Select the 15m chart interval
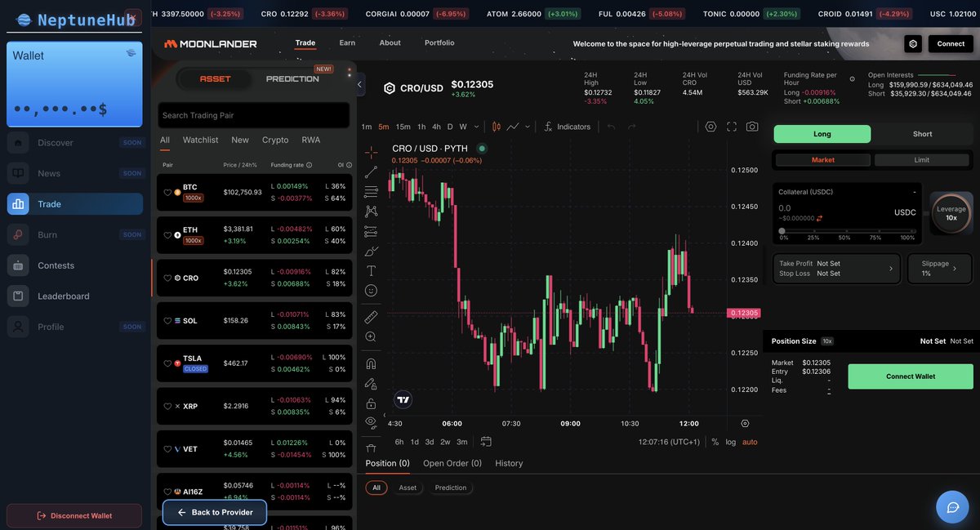This screenshot has height=530, width=980. [403, 127]
